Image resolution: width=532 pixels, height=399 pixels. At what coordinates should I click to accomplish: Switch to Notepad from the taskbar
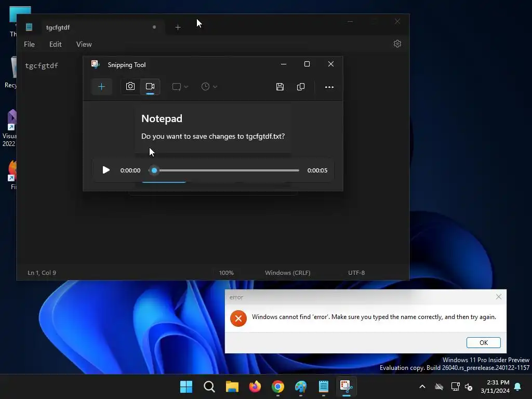point(324,387)
